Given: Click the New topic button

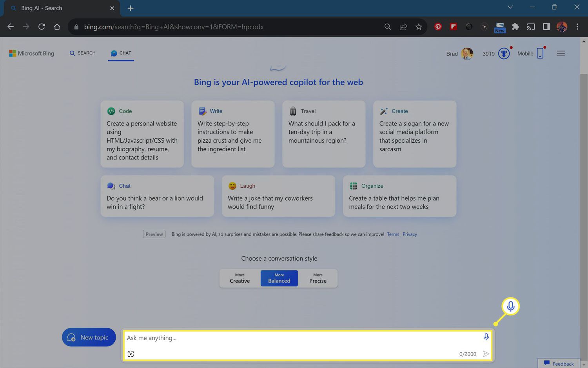Looking at the screenshot, I should pyautogui.click(x=89, y=337).
